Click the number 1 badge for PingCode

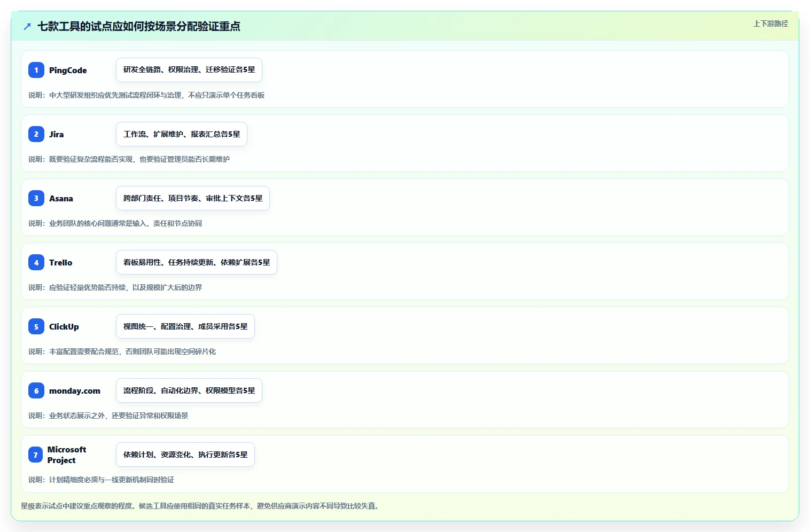36,70
